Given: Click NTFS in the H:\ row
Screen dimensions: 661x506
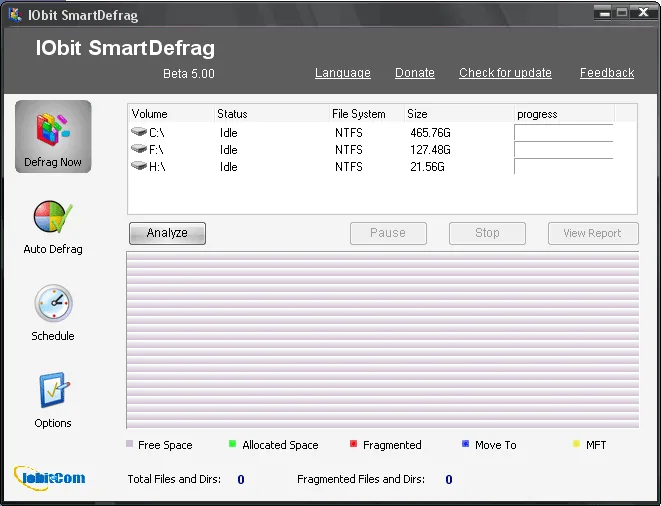Looking at the screenshot, I should click(x=349, y=167).
